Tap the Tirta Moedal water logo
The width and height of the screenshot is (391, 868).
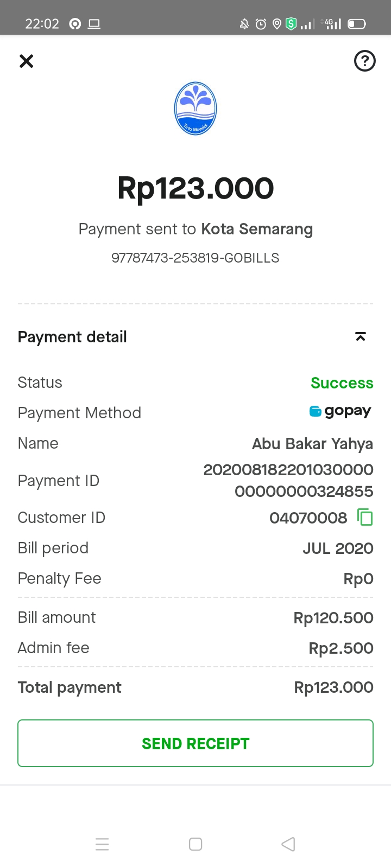[x=195, y=108]
